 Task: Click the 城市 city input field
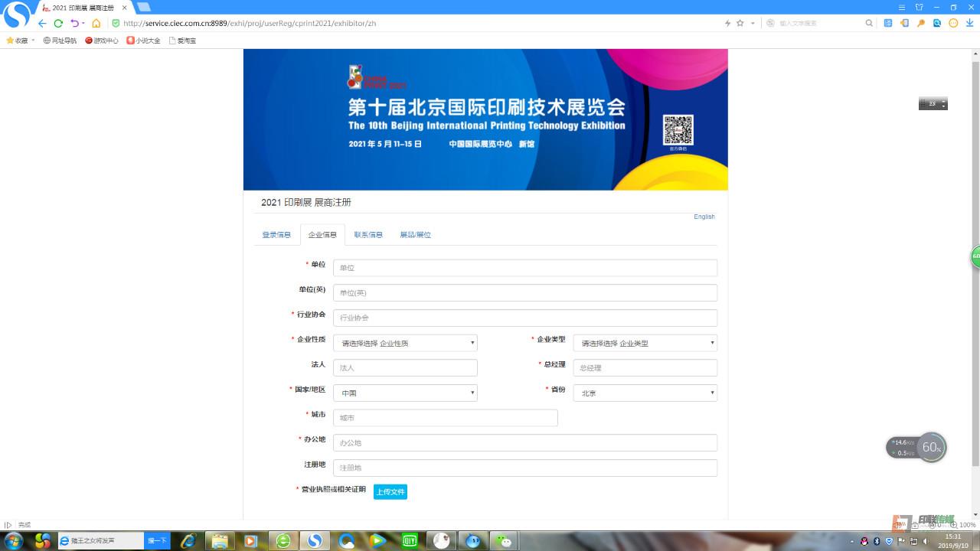(x=445, y=418)
